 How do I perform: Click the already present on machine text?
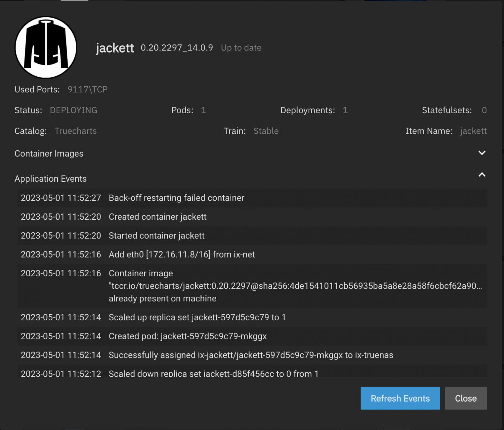tap(163, 298)
